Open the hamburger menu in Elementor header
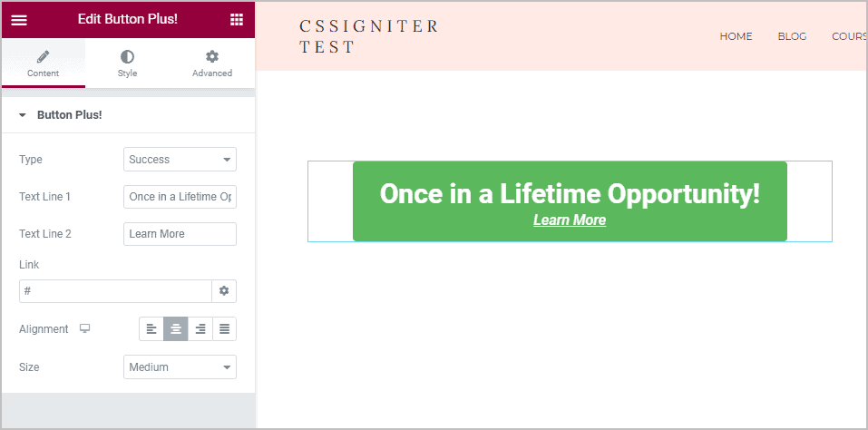Image resolution: width=868 pixels, height=430 pixels. tap(19, 20)
